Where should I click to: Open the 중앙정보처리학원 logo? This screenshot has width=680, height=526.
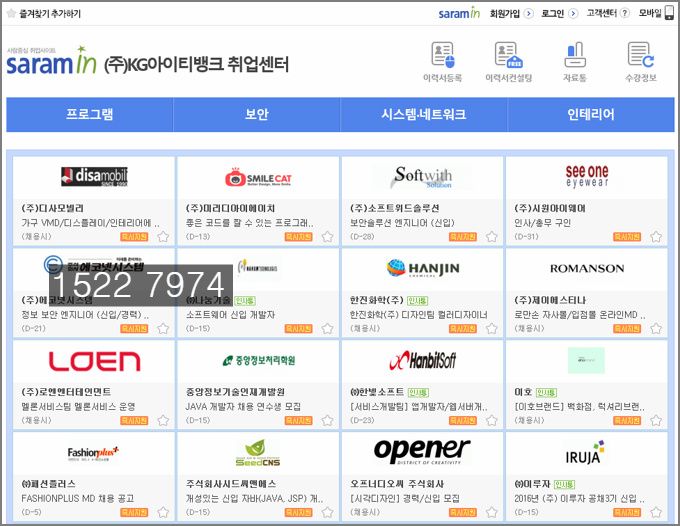pyautogui.click(x=259, y=360)
